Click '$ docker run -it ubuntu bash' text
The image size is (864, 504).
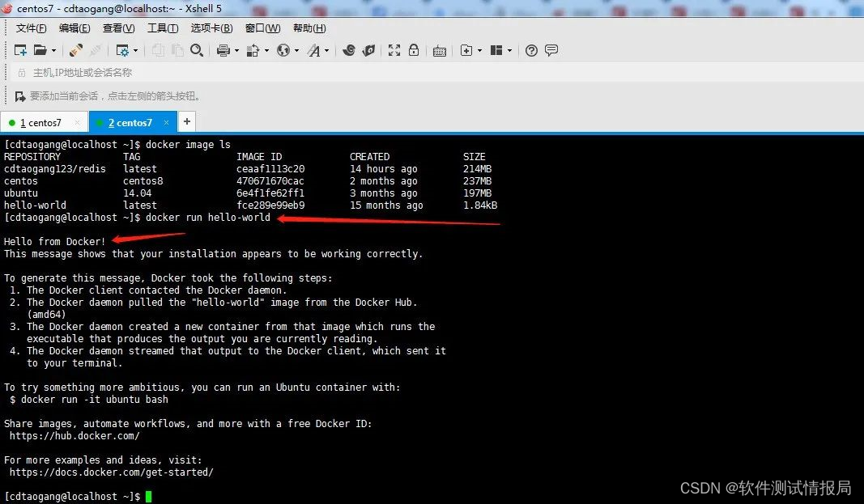pos(89,400)
